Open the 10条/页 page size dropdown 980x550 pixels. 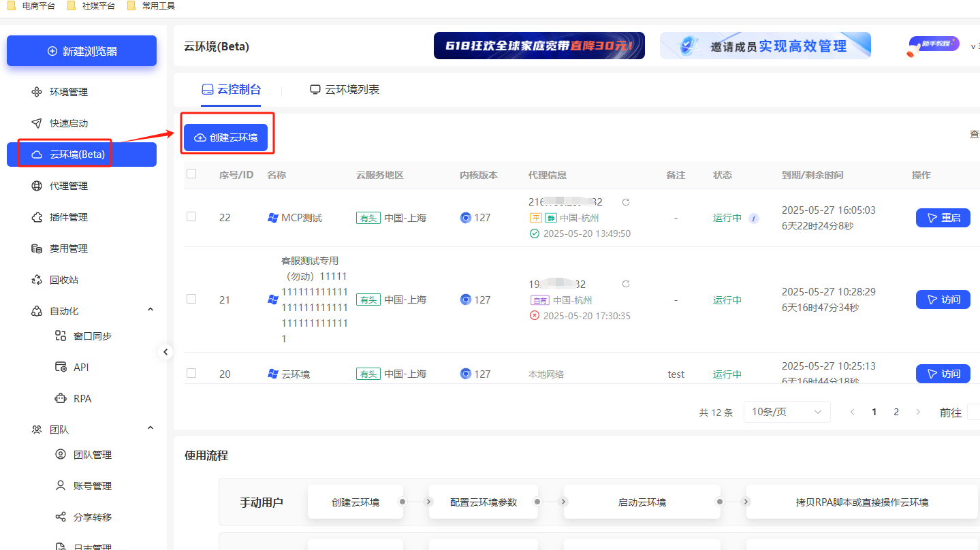click(787, 412)
